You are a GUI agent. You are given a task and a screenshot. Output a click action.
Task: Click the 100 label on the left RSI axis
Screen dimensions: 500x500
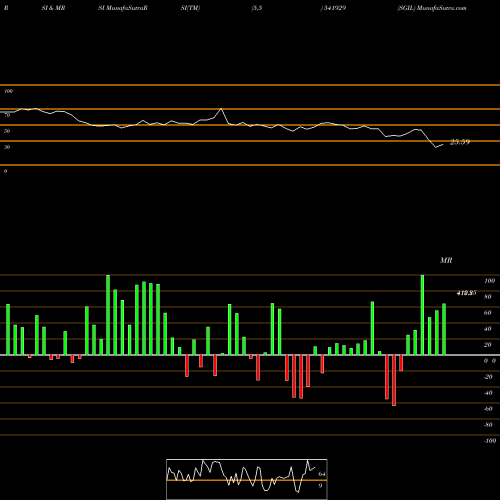pos(8,91)
